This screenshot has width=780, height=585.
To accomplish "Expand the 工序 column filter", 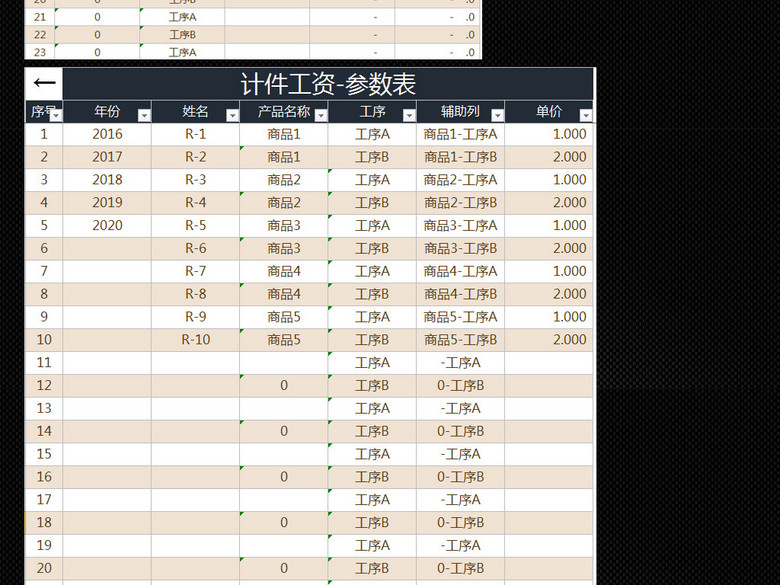I will coord(408,115).
